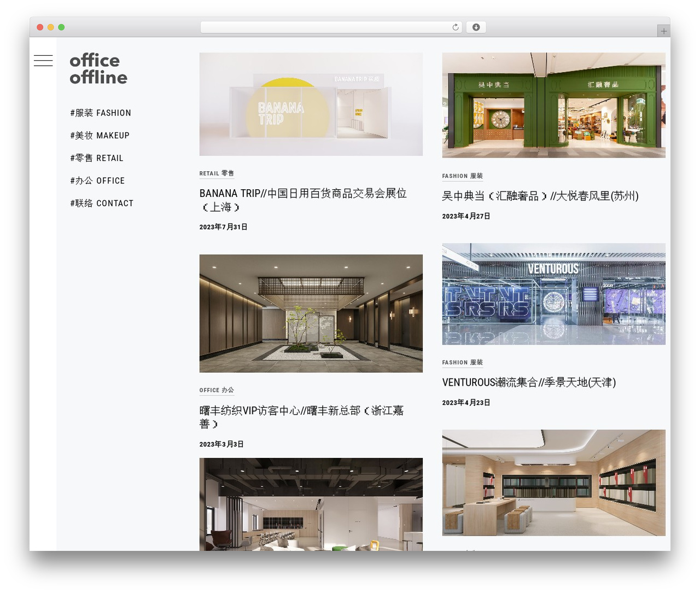Image resolution: width=700 pixels, height=593 pixels.
Task: Open the VIP lobby courtyard thumbnail
Action: pyautogui.click(x=311, y=313)
